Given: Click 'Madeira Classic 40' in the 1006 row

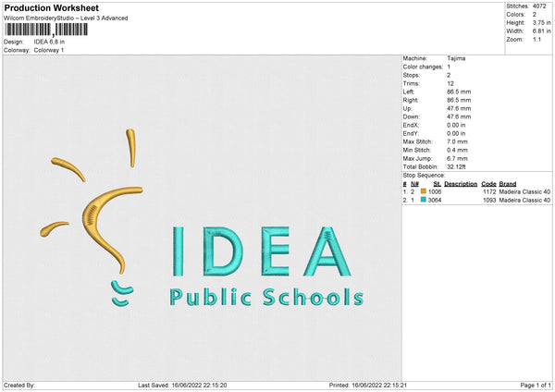Looking at the screenshot, I should point(524,191).
